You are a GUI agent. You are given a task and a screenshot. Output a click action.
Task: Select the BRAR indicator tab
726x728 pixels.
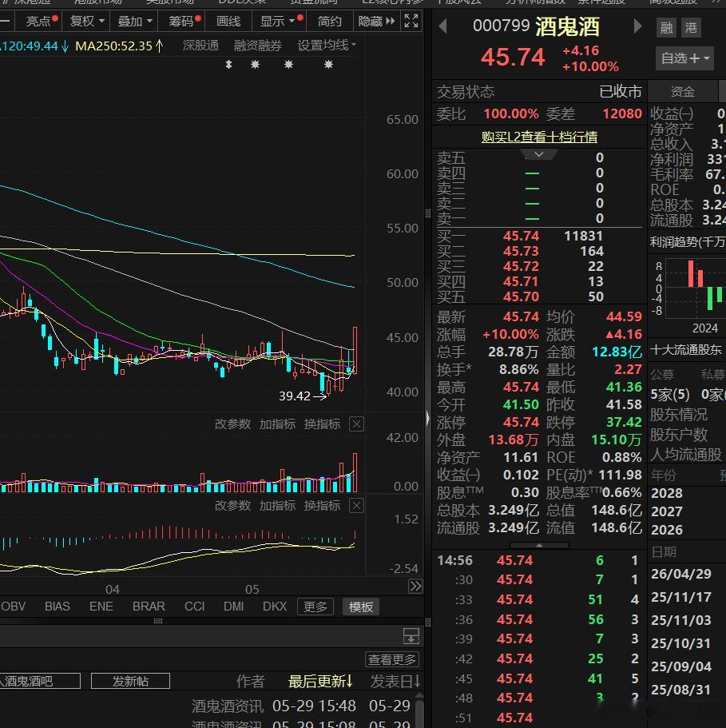tap(149, 607)
